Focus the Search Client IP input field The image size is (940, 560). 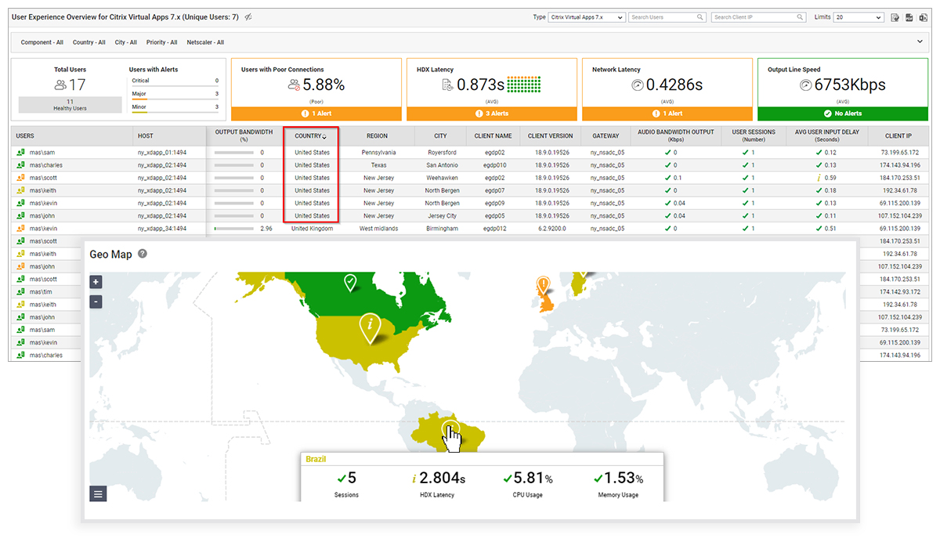(758, 17)
